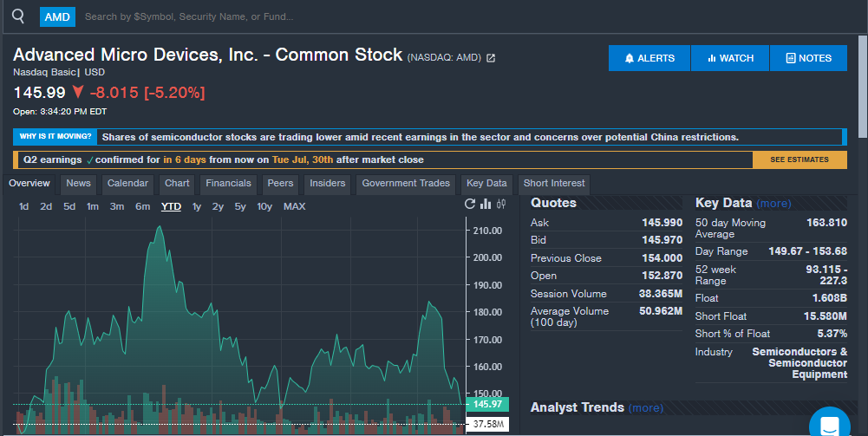
Task: Switch to the bar chart type icon
Action: pos(486,205)
